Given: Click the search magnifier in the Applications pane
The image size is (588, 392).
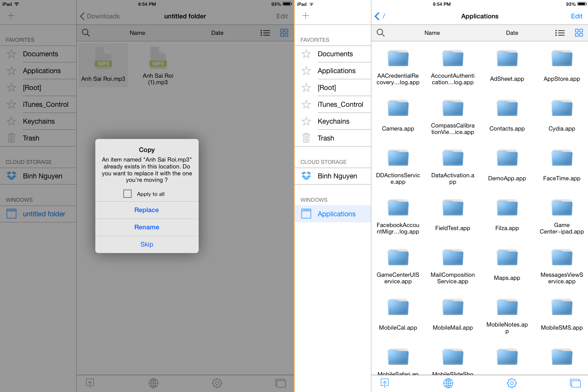Looking at the screenshot, I should coord(381,33).
